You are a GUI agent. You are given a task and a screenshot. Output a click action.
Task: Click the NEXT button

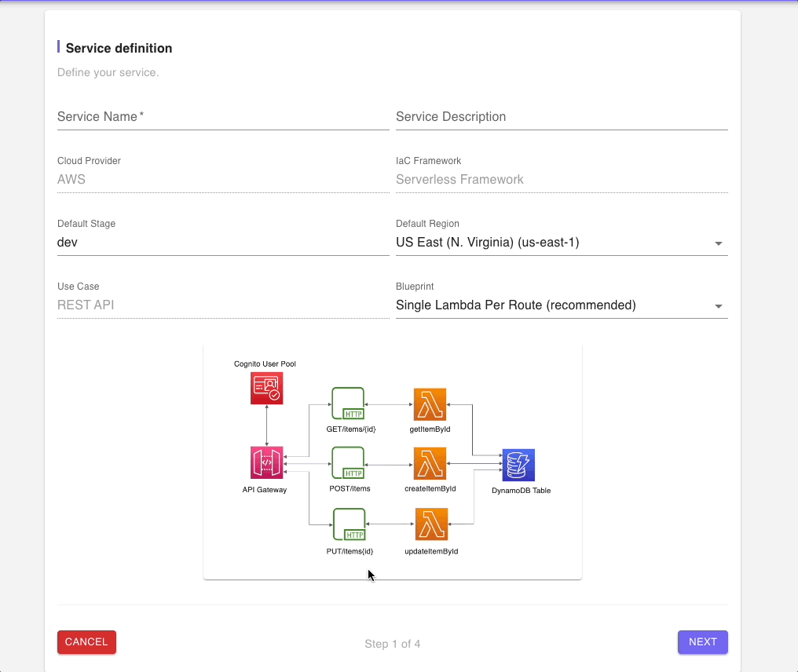(x=703, y=642)
